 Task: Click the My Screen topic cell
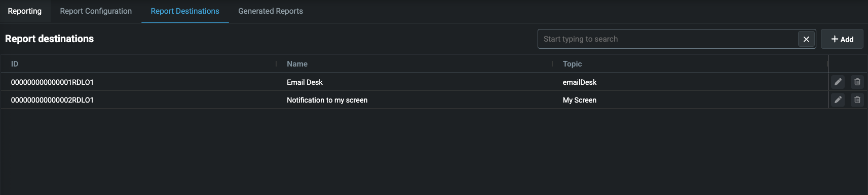(x=579, y=100)
